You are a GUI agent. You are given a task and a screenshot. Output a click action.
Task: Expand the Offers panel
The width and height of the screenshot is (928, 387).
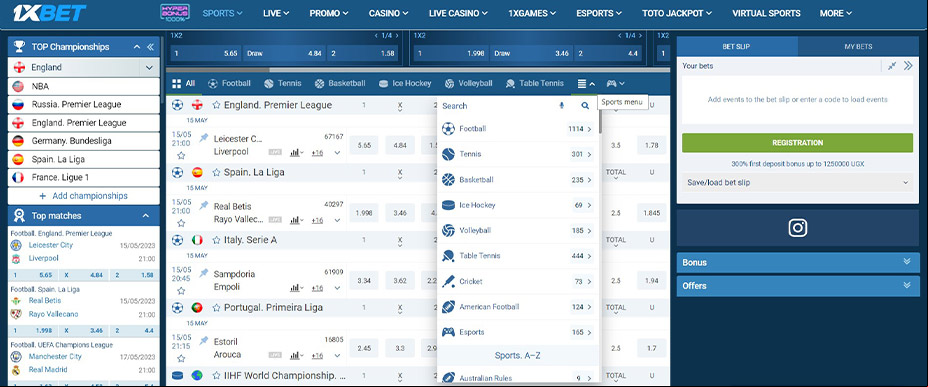pos(907,285)
